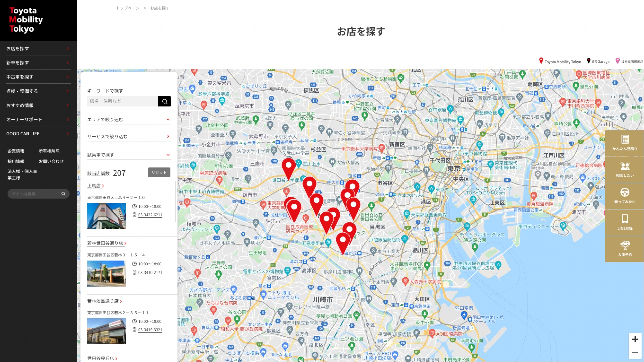Zoom out the map with minus button
The image size is (644, 362).
635,352
